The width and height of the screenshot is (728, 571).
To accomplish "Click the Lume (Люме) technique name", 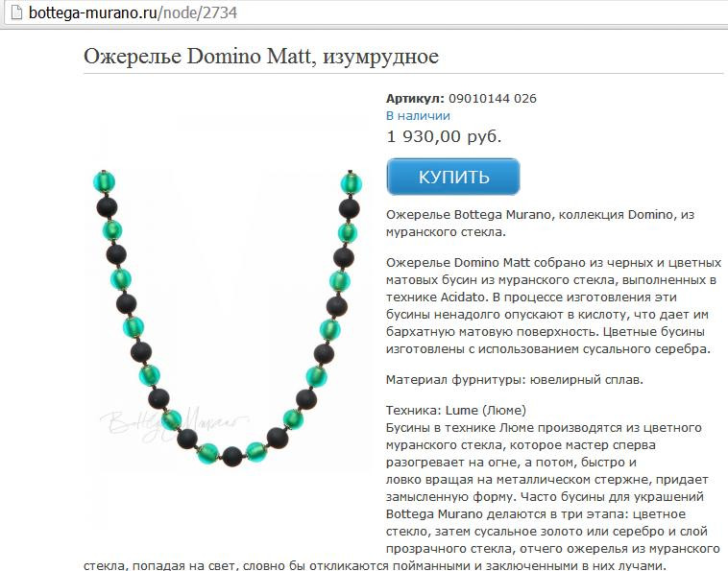I will 486,411.
